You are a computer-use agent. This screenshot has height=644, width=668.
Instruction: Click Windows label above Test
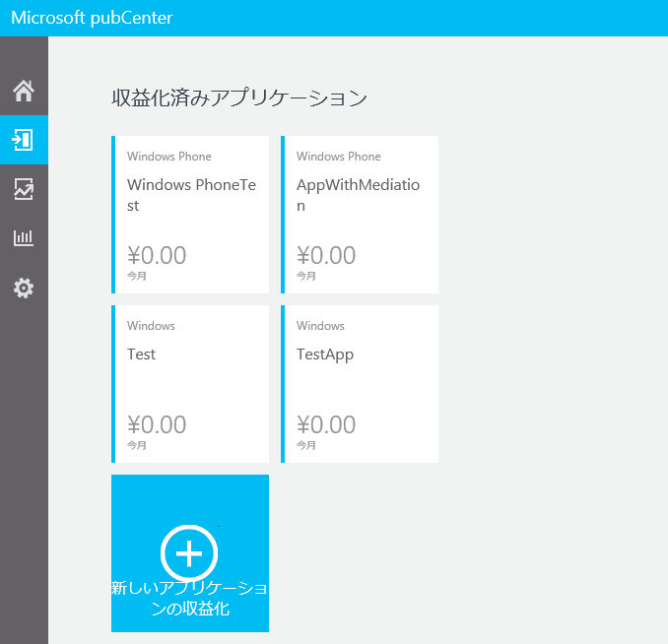[x=151, y=326]
